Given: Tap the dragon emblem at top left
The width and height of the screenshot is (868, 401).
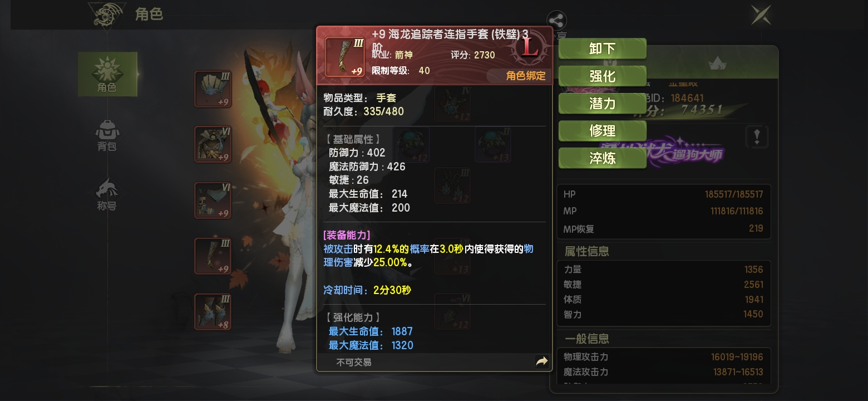Looking at the screenshot, I should (107, 16).
